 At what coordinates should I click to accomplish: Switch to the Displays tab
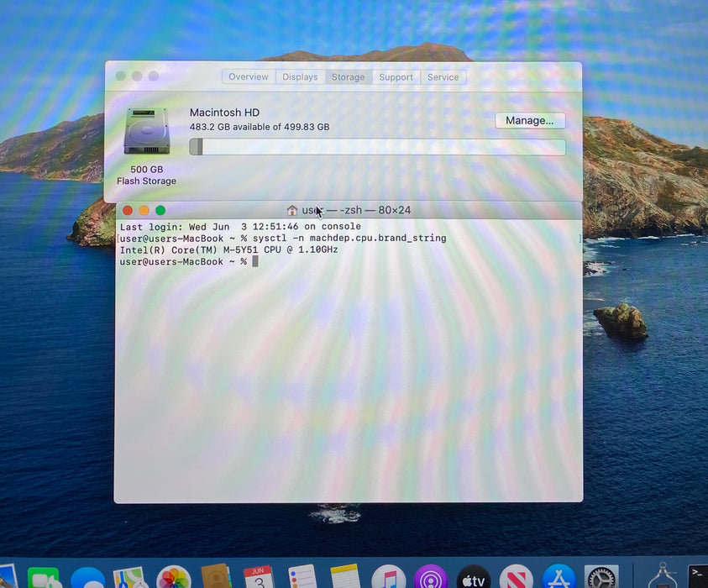point(300,76)
